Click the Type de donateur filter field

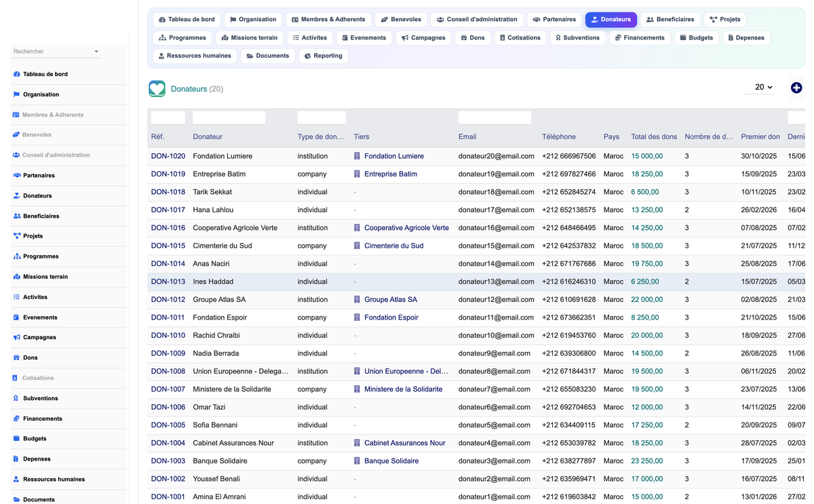pos(322,118)
